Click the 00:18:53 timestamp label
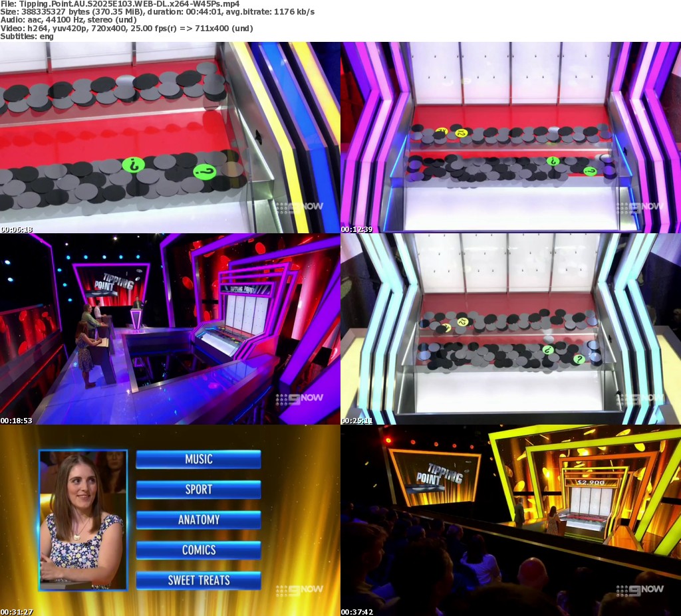Viewport: 681px width, 616px height. [x=17, y=421]
